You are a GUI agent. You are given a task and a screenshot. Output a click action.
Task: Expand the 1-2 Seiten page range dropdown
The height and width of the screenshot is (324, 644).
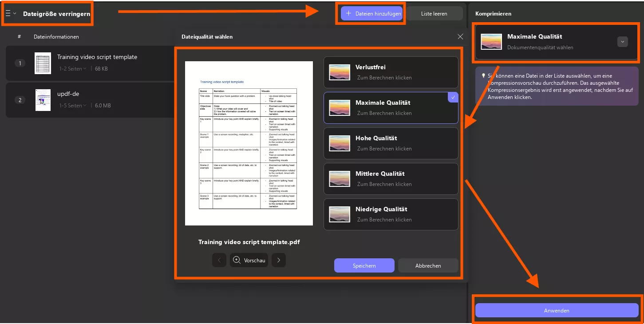point(73,69)
